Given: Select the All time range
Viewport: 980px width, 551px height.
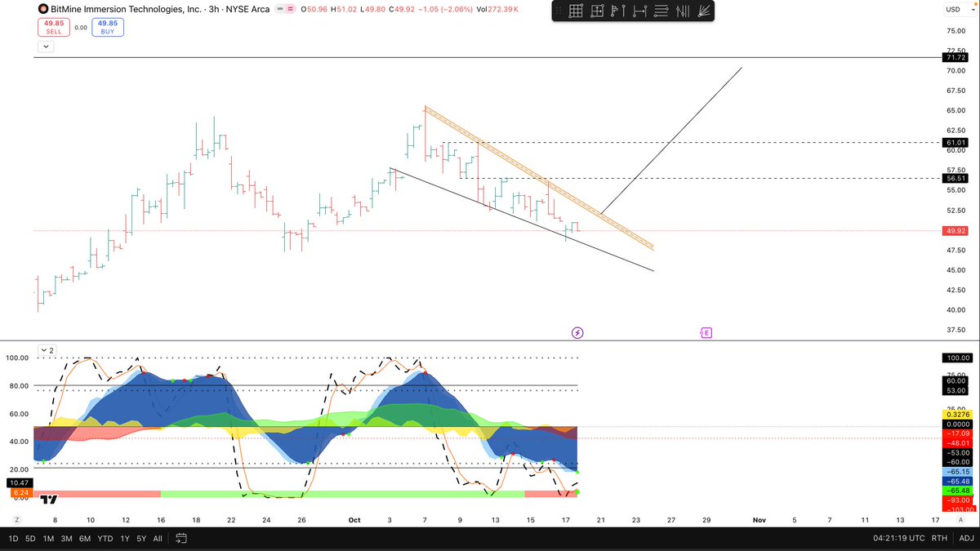Looking at the screenshot, I should tap(158, 539).
